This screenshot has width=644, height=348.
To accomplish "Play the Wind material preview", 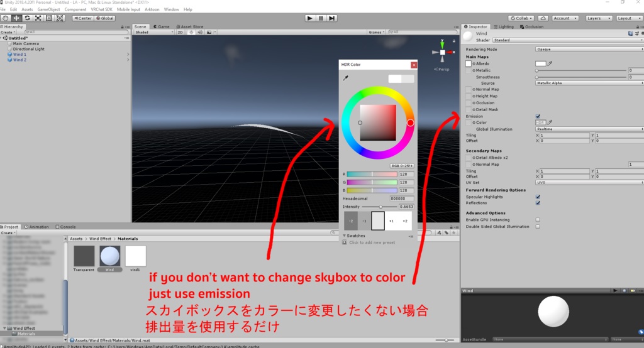I will tap(615, 291).
